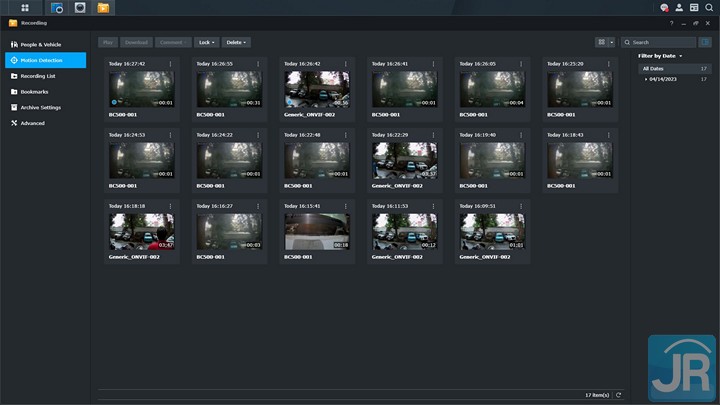The width and height of the screenshot is (720, 405).
Task: Click the help question mark icon
Action: click(x=671, y=23)
